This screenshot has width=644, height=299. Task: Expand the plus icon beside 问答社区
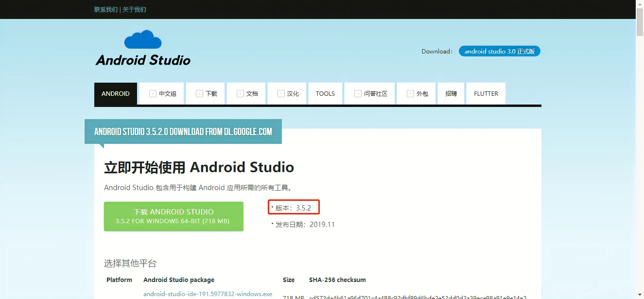[x=358, y=94]
